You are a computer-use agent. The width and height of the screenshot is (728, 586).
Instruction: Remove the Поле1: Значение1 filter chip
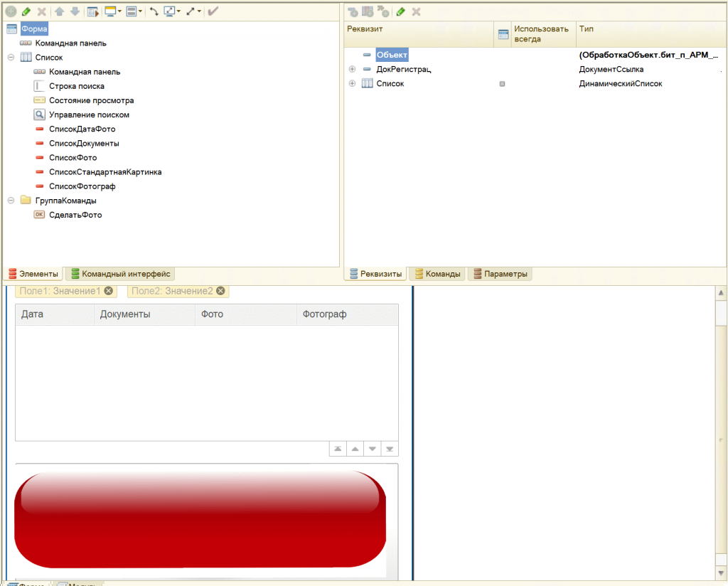pos(109,291)
